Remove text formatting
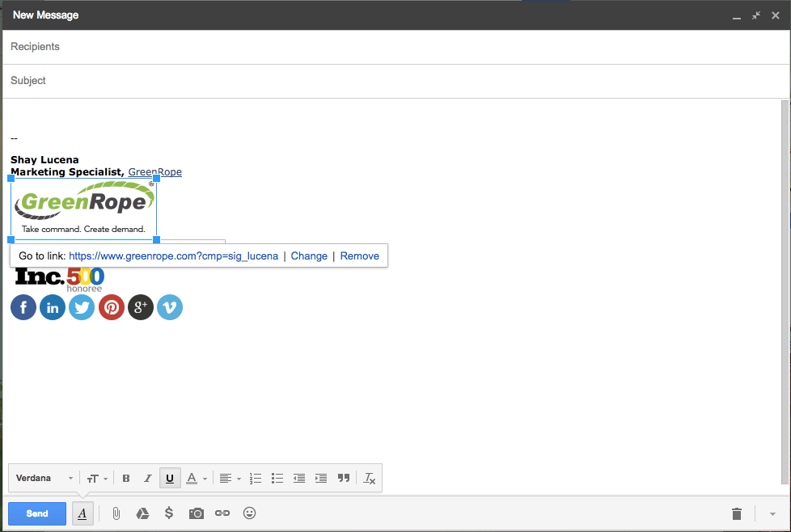 point(370,478)
